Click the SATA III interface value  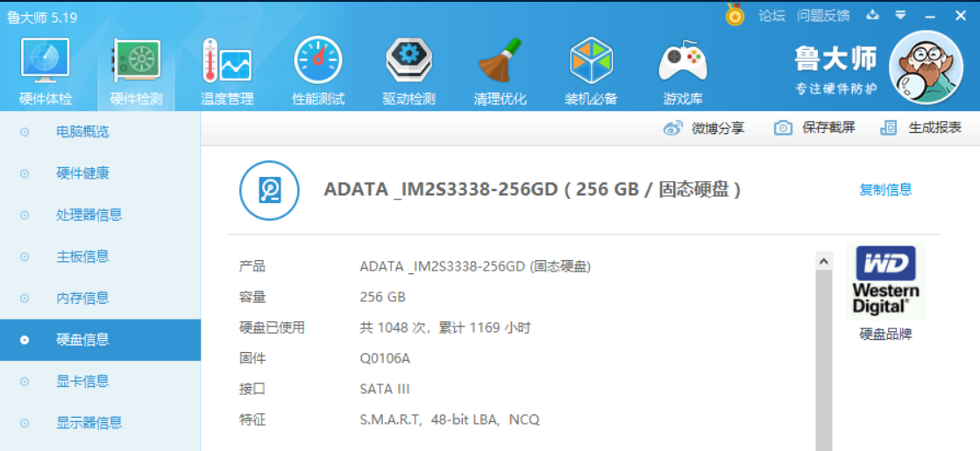click(x=385, y=389)
